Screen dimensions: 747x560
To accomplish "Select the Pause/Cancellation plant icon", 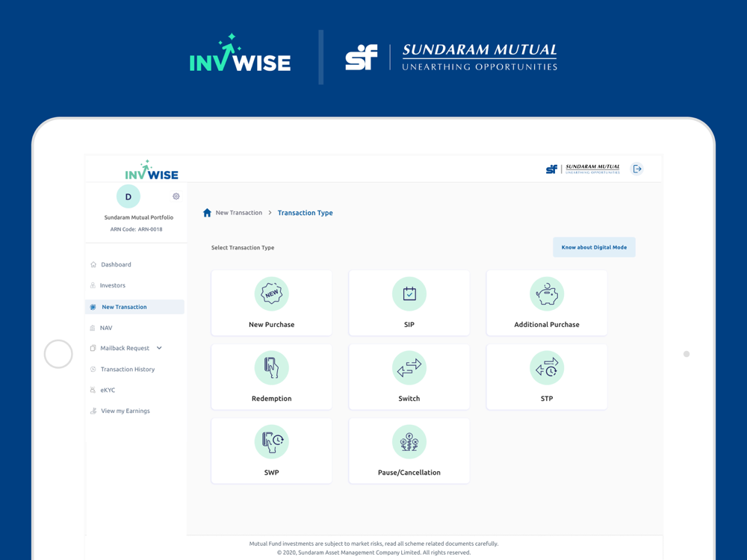I will coord(409,442).
